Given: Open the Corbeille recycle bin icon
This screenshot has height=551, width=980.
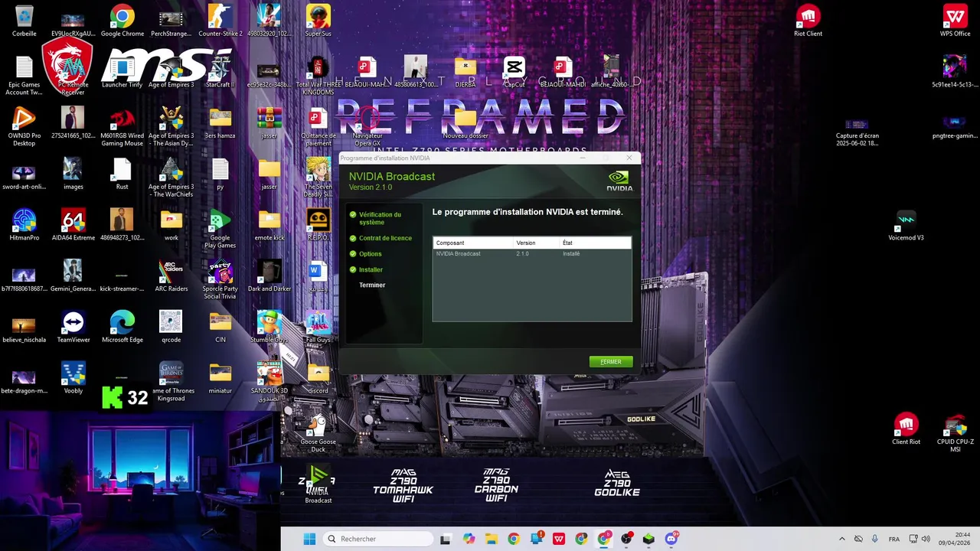Looking at the screenshot, I should 24,21.
